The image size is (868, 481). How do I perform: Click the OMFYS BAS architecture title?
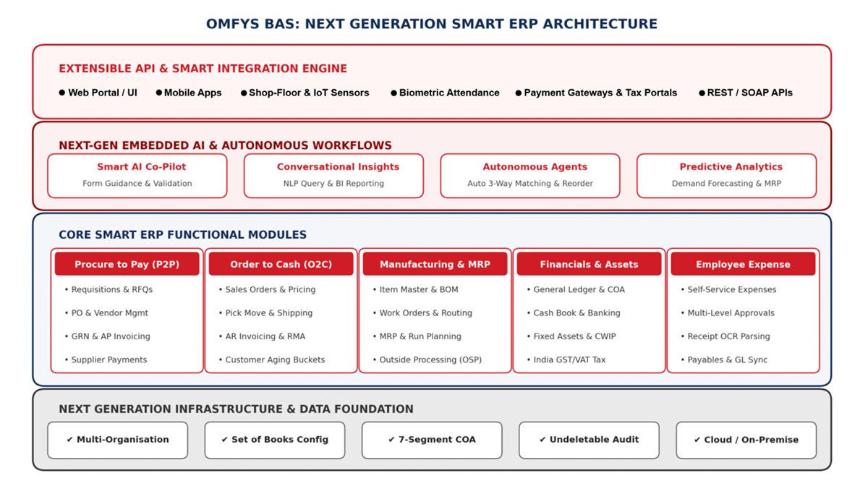[x=432, y=24]
